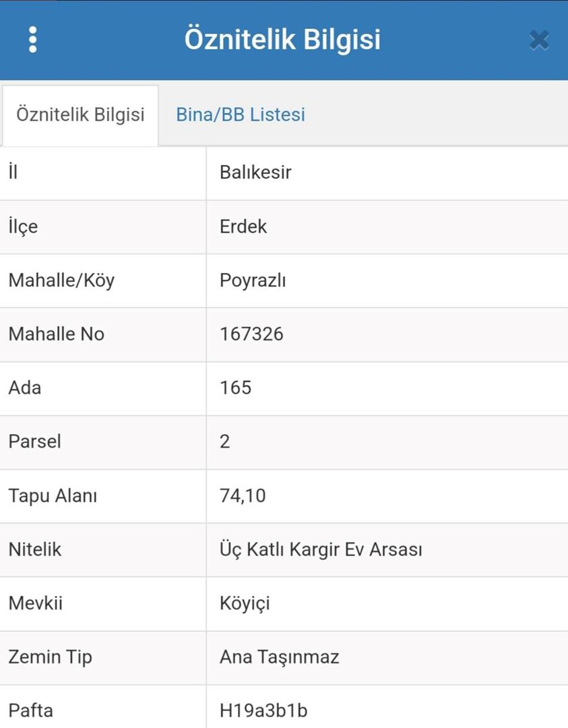Viewport: 568px width, 728px height.
Task: Click the Mahalle/Köy row label
Action: [x=61, y=280]
